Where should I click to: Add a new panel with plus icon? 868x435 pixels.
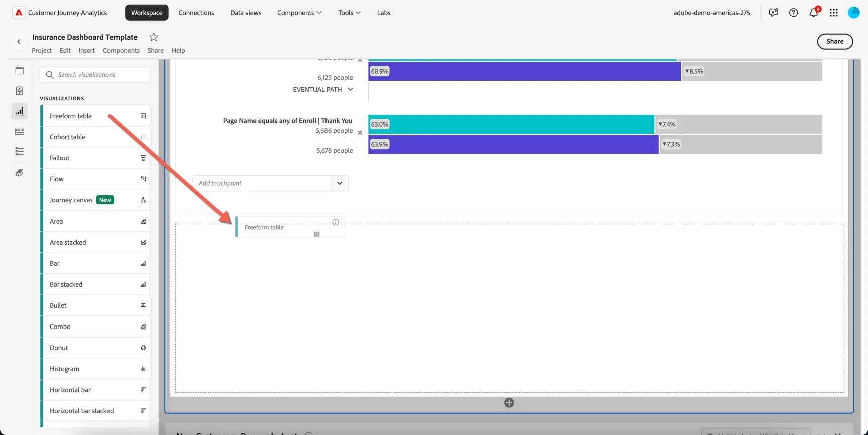point(509,403)
